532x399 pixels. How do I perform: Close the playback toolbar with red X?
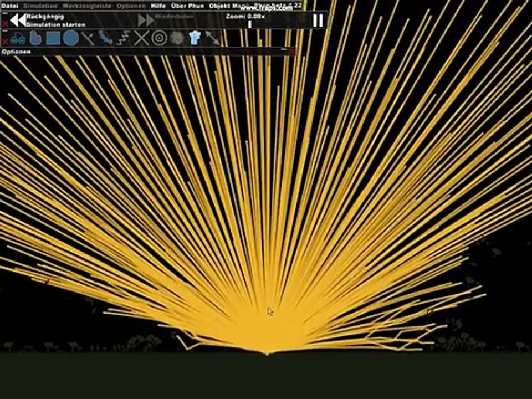[x=5, y=24]
